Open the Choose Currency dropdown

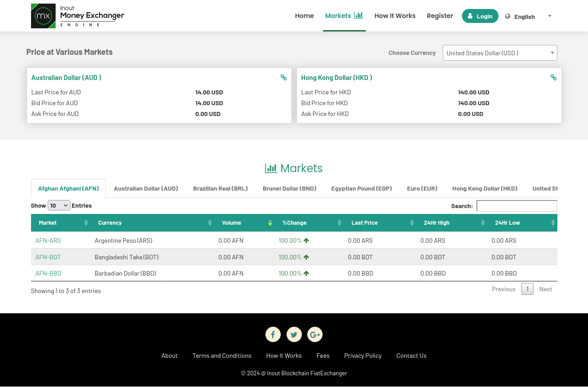coord(500,53)
